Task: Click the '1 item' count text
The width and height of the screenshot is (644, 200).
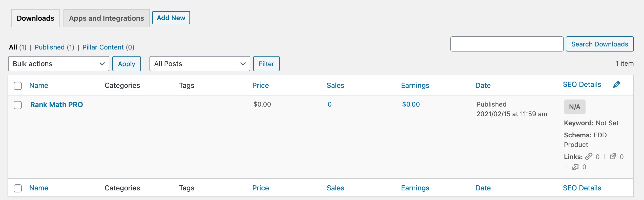Action: tap(625, 63)
